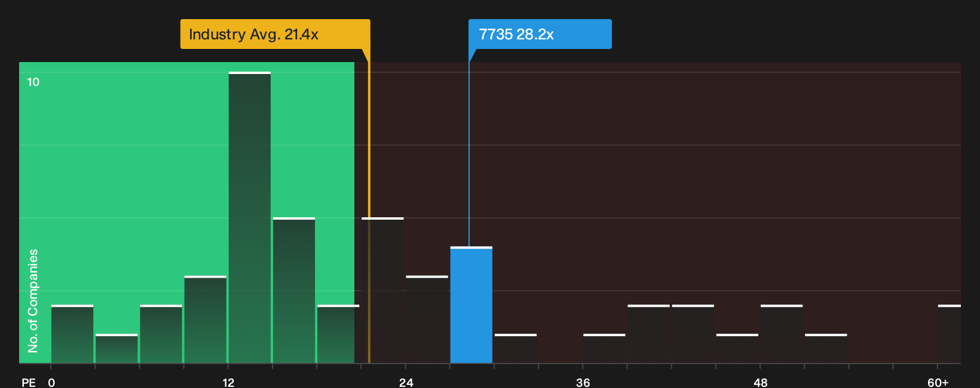Click the 7735 28.2x label
This screenshot has width=980, height=388.
(x=540, y=34)
